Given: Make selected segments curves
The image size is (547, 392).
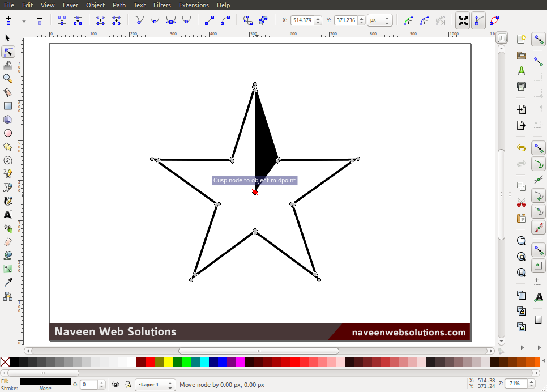Looking at the screenshot, I should coord(227,20).
